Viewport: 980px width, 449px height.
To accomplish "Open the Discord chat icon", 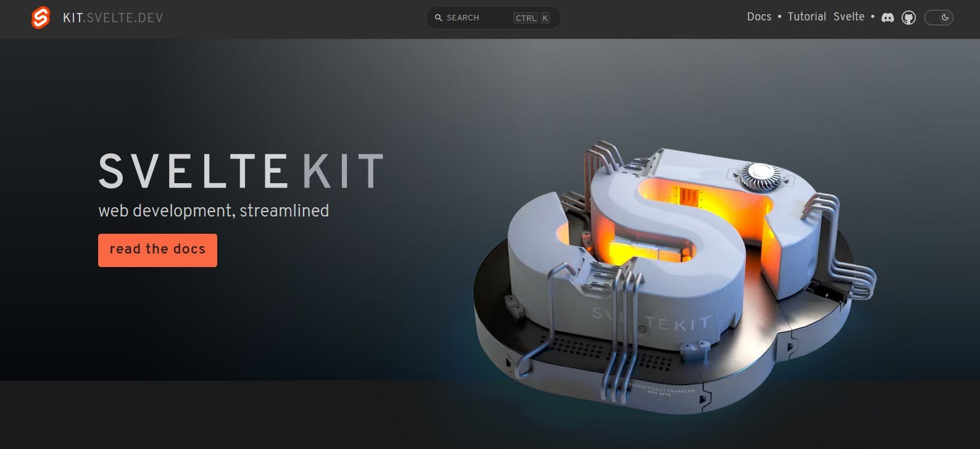I will (887, 18).
